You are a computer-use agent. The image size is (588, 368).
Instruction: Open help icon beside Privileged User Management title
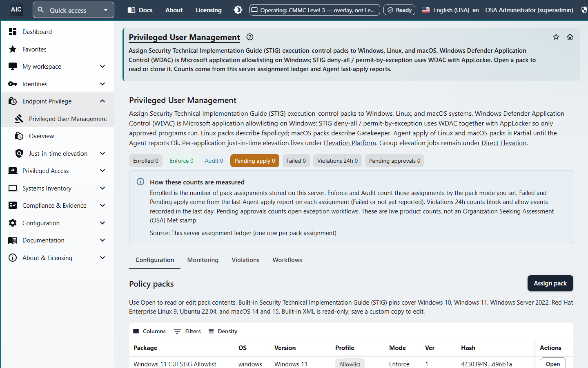pos(250,37)
